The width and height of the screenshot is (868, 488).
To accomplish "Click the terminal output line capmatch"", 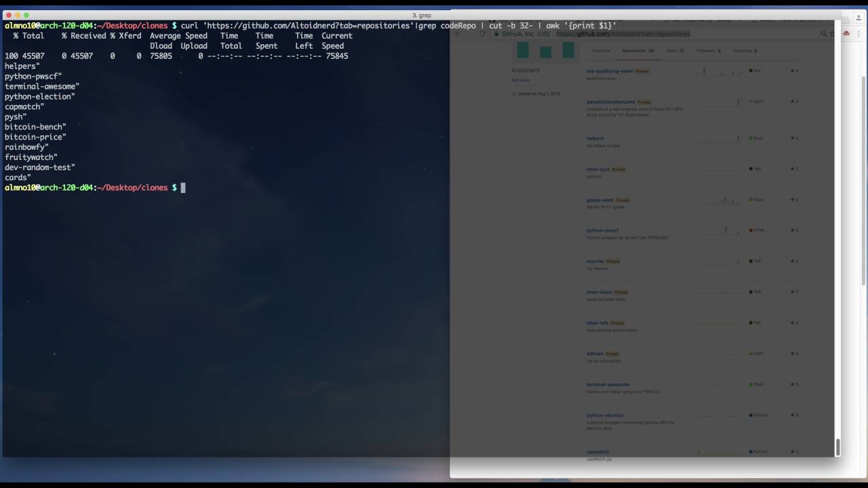I will (x=24, y=106).
